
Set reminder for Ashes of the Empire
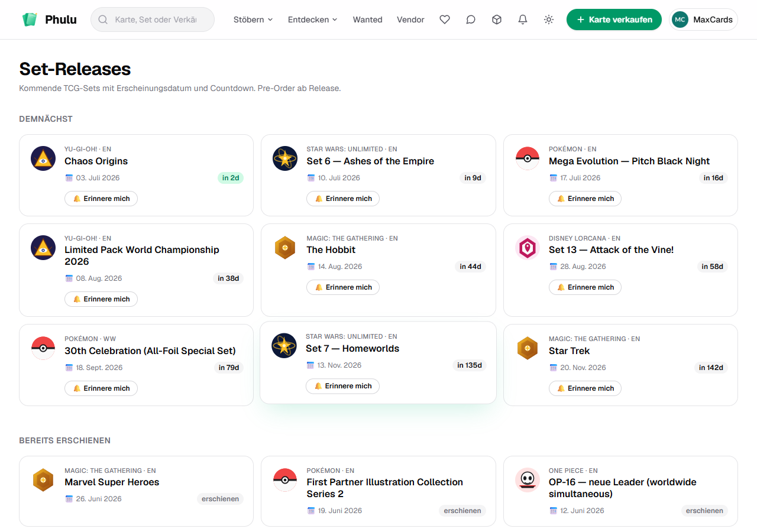click(x=343, y=199)
